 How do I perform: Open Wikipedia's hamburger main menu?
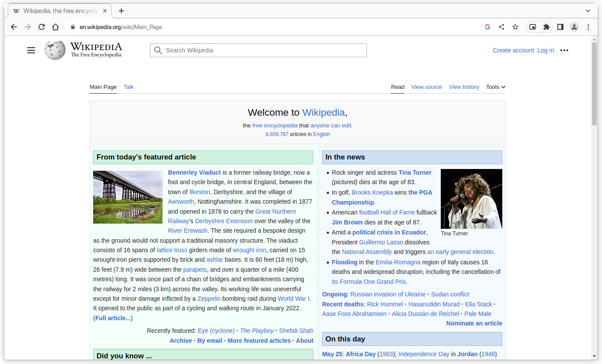31,50
